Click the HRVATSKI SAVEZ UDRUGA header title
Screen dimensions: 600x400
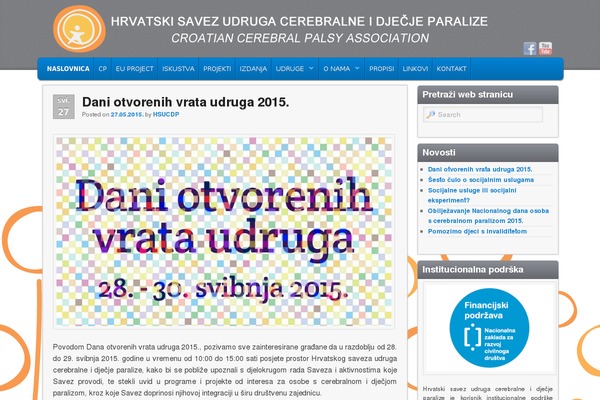click(299, 21)
